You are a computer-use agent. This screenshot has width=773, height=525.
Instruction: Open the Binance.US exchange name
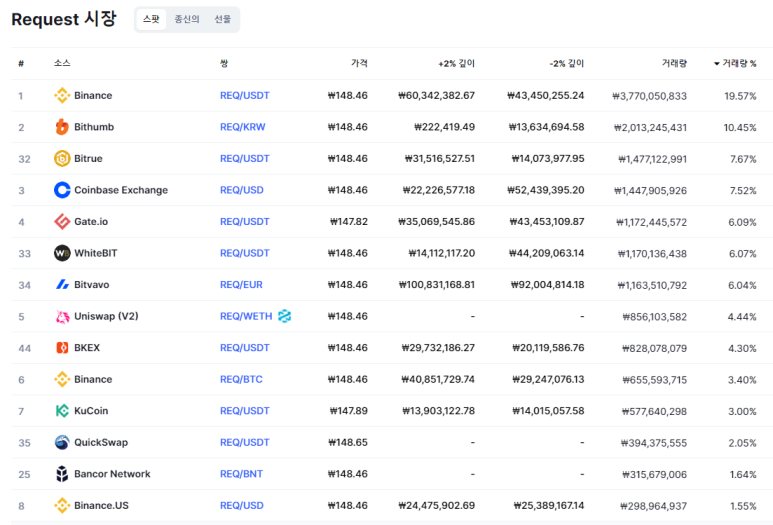click(101, 505)
